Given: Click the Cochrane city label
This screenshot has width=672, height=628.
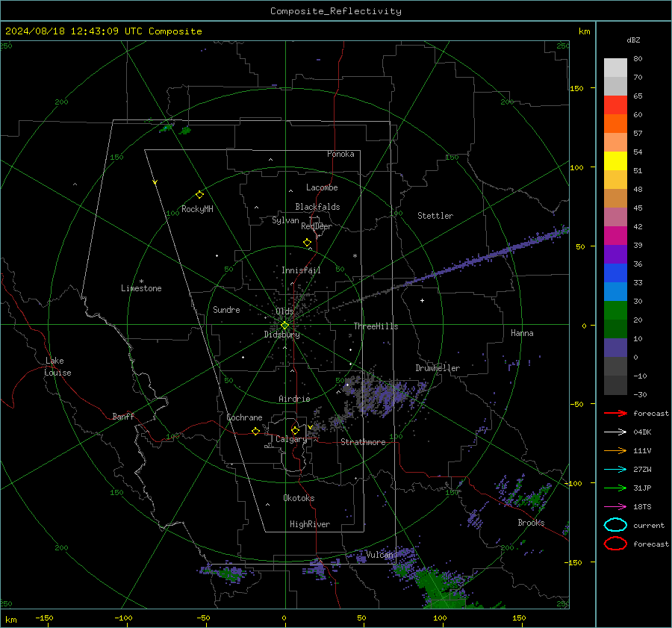Looking at the screenshot, I should point(244,417).
